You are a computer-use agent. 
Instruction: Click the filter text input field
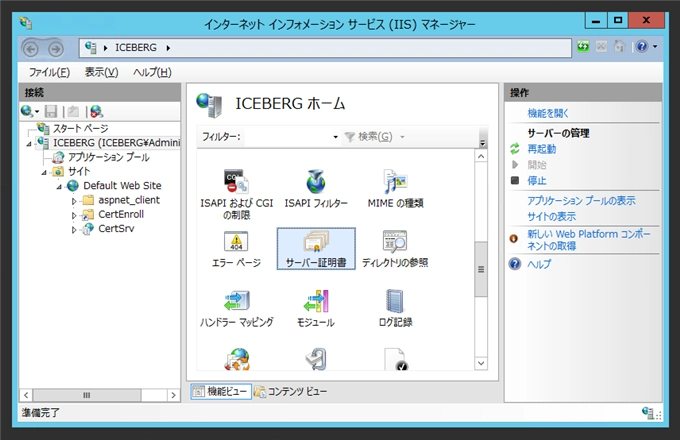coord(287,137)
